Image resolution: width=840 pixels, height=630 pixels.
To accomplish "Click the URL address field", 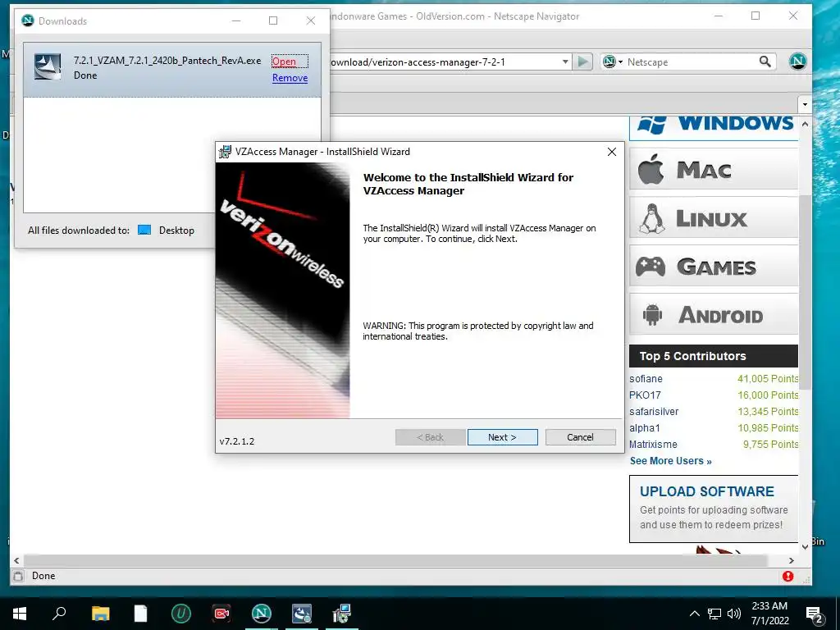I will coord(445,62).
